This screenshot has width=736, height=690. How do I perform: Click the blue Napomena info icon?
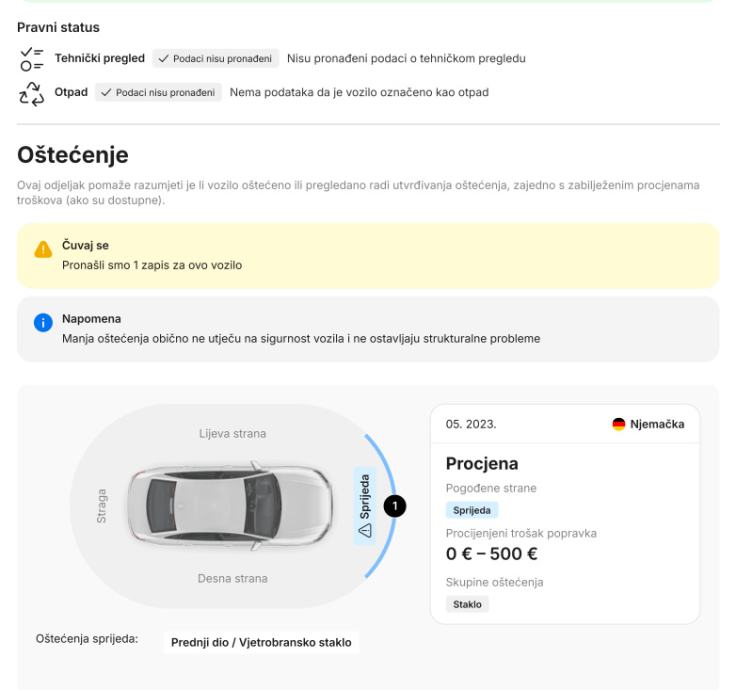tap(43, 325)
